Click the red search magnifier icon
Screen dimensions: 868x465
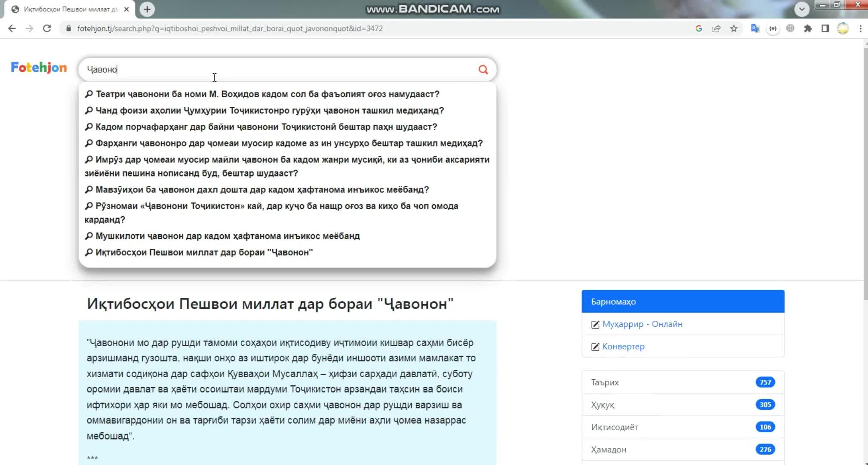coord(483,69)
